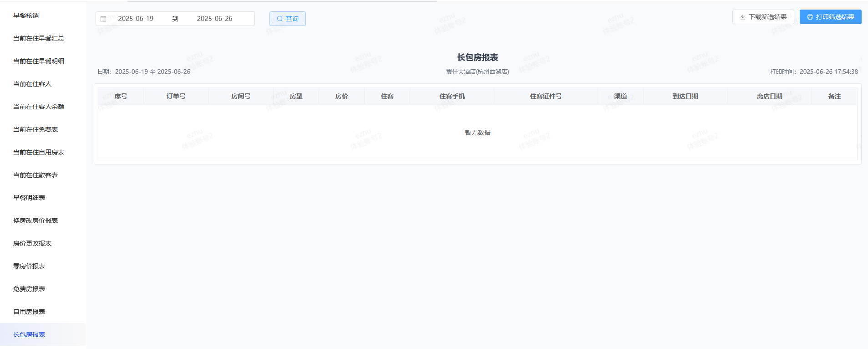Click the 打印时间 timestamp text
The width and height of the screenshot is (868, 349).
814,72
